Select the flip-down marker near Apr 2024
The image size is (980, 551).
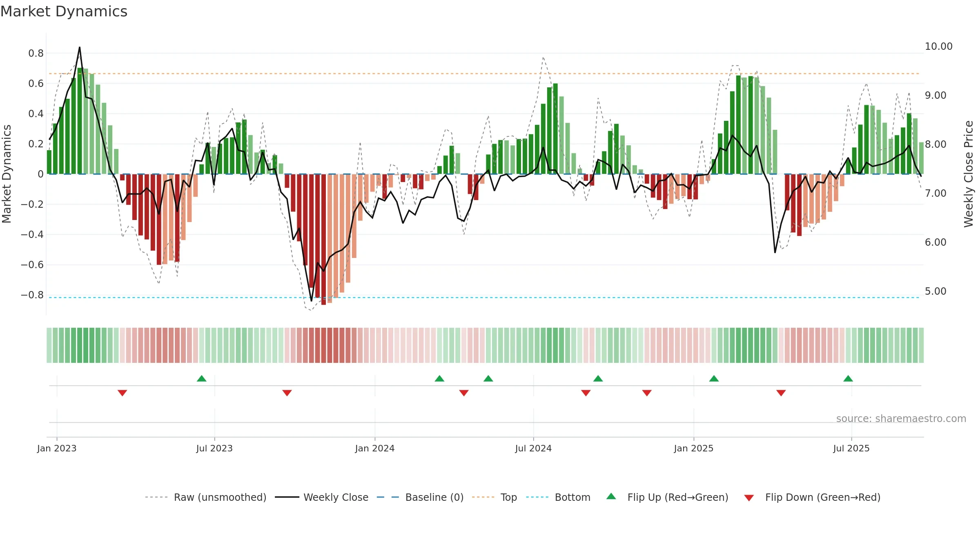coord(464,393)
